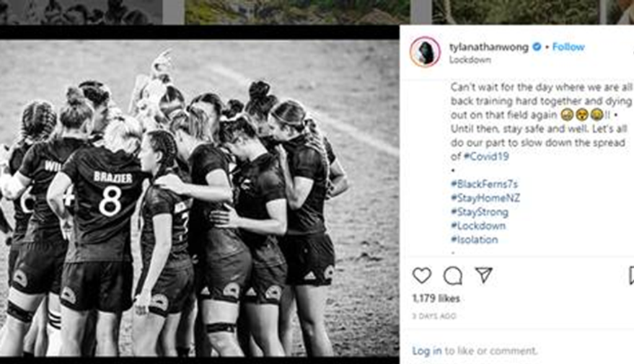This screenshot has height=364, width=634.
Task: Open the #Lockdown hashtag
Action: (478, 226)
